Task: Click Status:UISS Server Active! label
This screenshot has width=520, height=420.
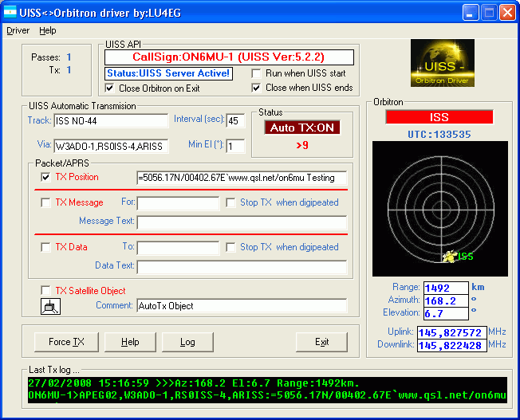Action: click(168, 73)
